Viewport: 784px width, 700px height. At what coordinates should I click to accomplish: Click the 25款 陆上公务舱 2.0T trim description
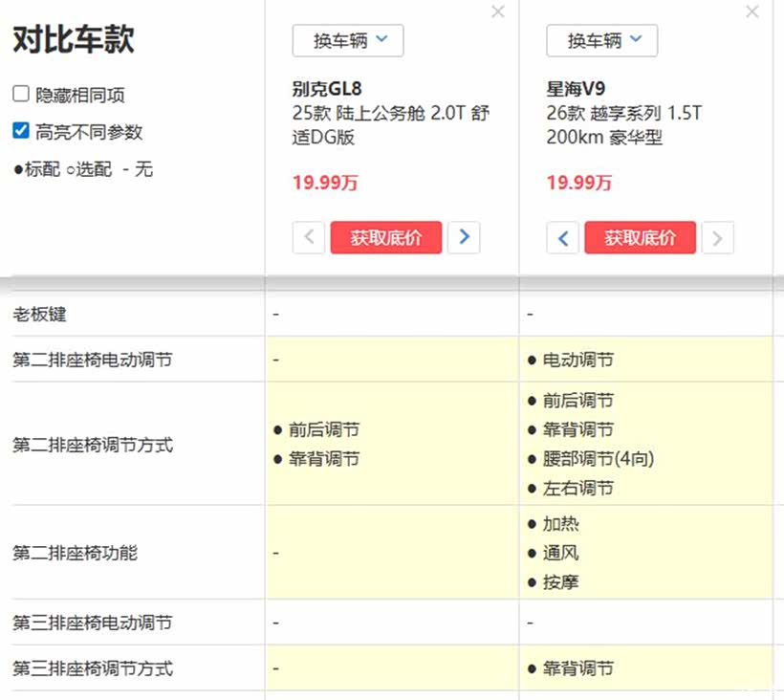coord(390,125)
